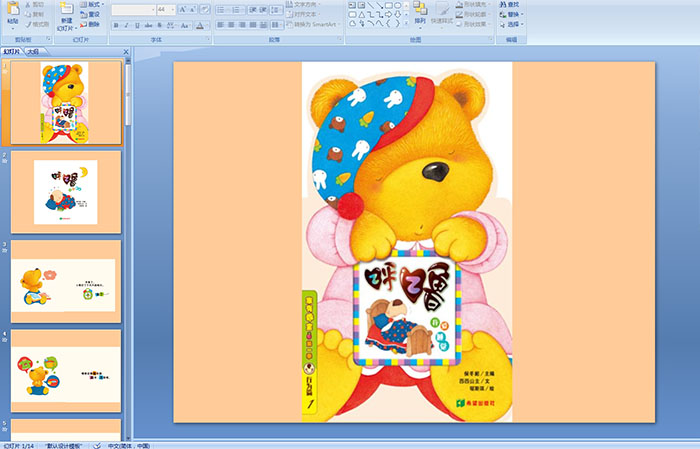Select the Arrow line shape

click(379, 5)
